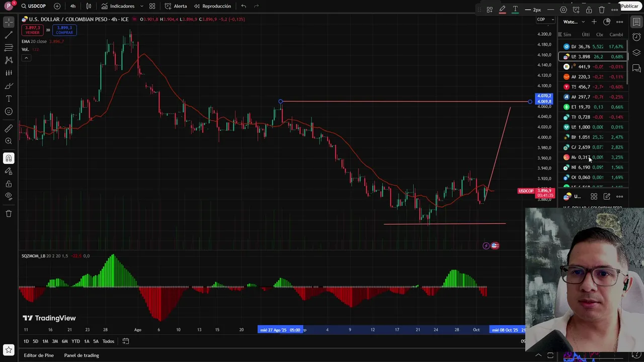Viewport: 644px width, 362px height.
Task: Open the candlestick chart type menu
Action: (x=89, y=6)
